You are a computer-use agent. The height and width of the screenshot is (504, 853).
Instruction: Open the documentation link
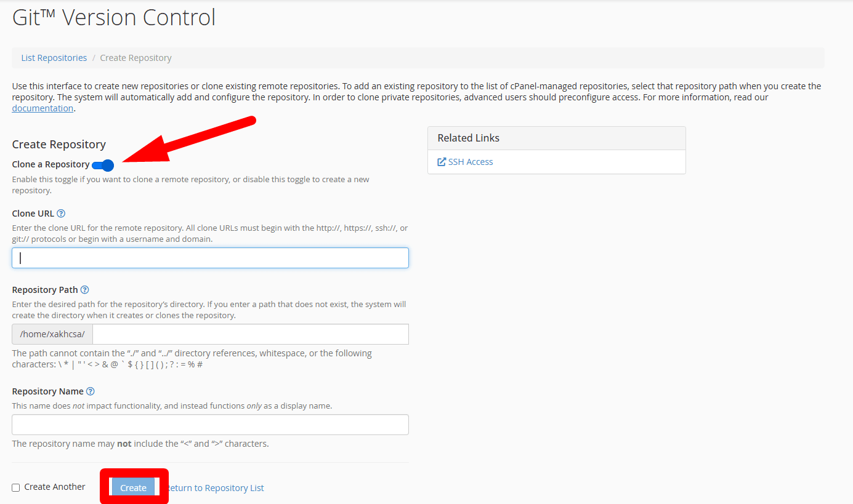[42, 108]
